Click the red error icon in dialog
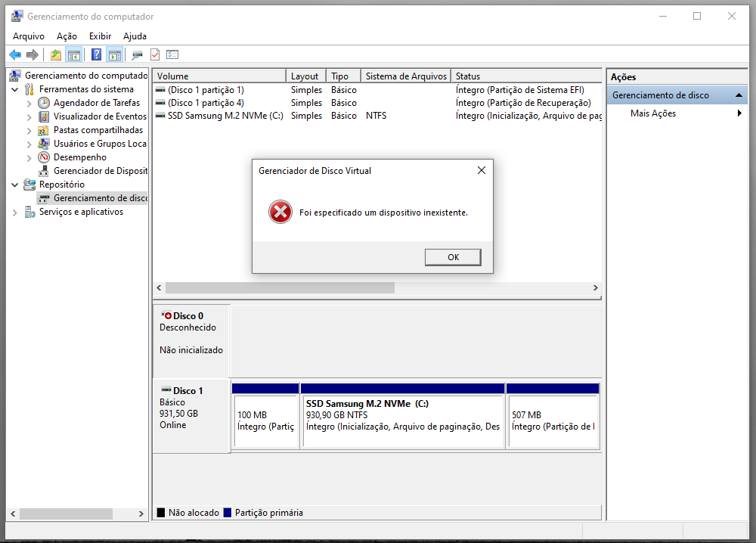 (x=280, y=213)
